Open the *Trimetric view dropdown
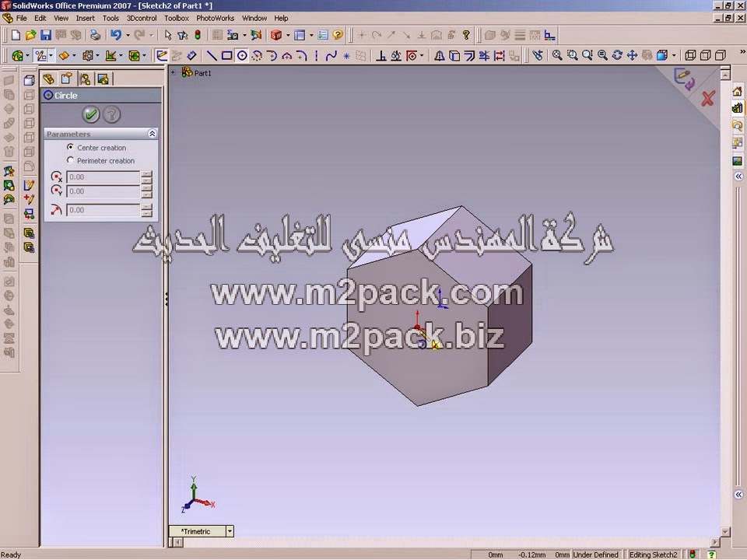This screenshot has width=747, height=560. [x=230, y=531]
